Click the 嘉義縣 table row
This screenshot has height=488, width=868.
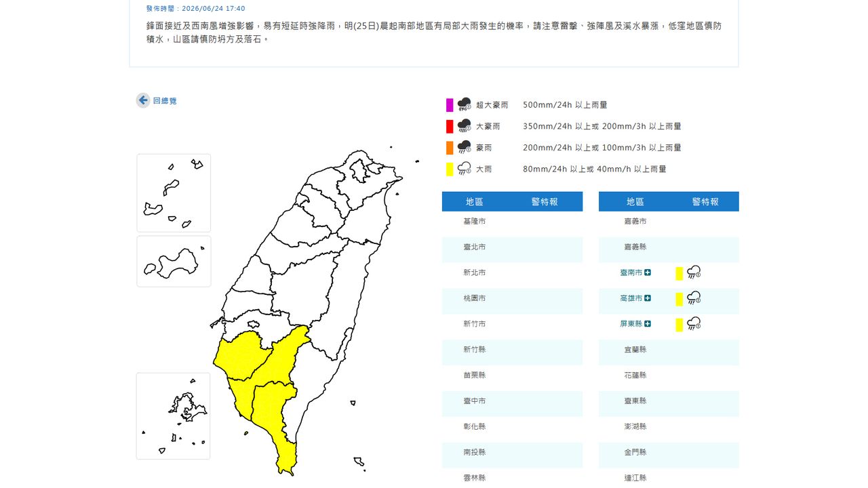[669, 249]
